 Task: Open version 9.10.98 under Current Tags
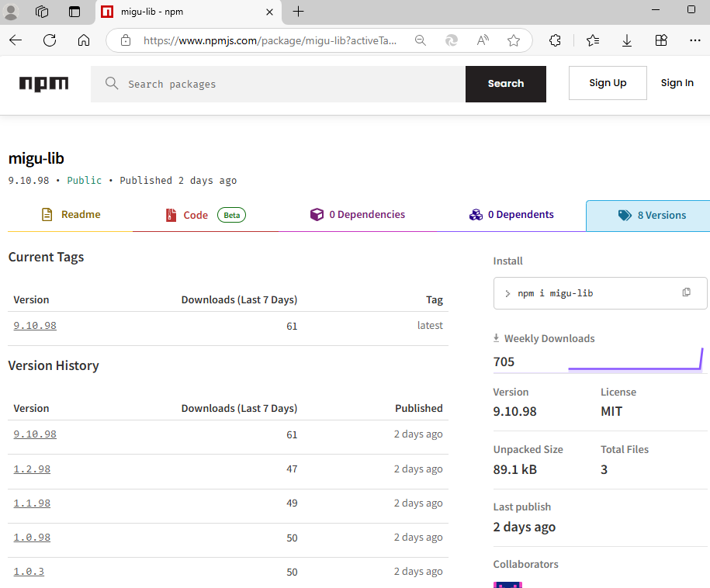click(35, 326)
